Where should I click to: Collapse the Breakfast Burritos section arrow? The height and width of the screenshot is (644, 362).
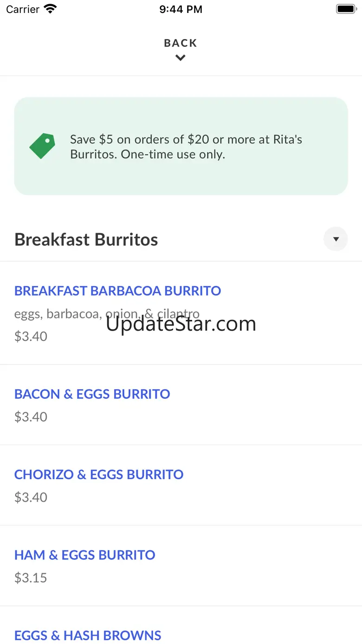click(336, 239)
